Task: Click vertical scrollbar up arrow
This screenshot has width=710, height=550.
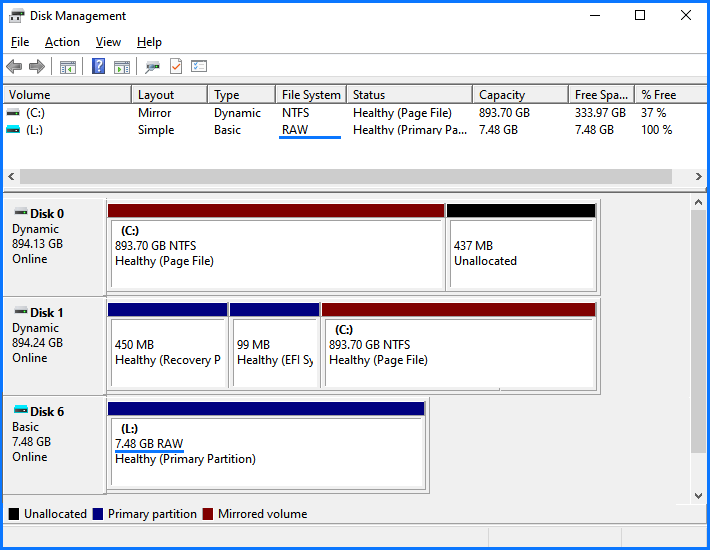Action: pos(698,202)
